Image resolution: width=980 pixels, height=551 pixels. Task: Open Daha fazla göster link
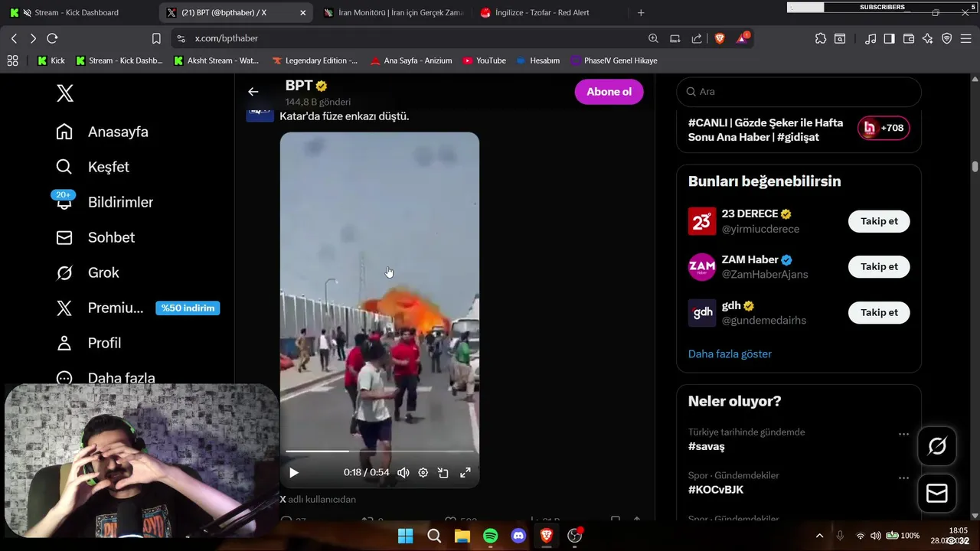click(730, 354)
